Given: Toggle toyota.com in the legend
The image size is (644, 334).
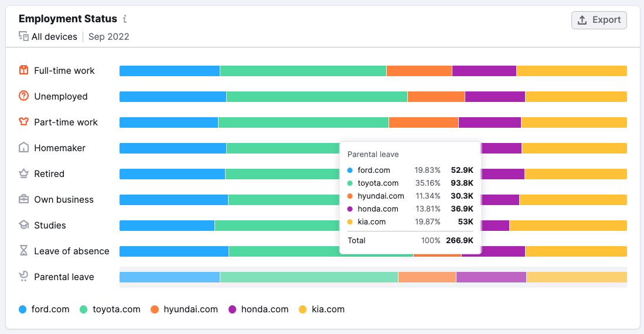Looking at the screenshot, I should click(110, 309).
